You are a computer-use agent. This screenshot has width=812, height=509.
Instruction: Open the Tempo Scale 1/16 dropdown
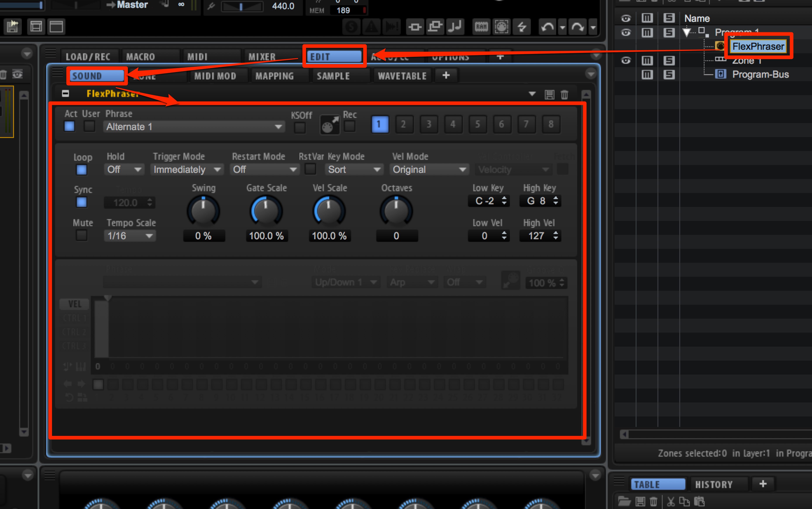[x=130, y=236]
